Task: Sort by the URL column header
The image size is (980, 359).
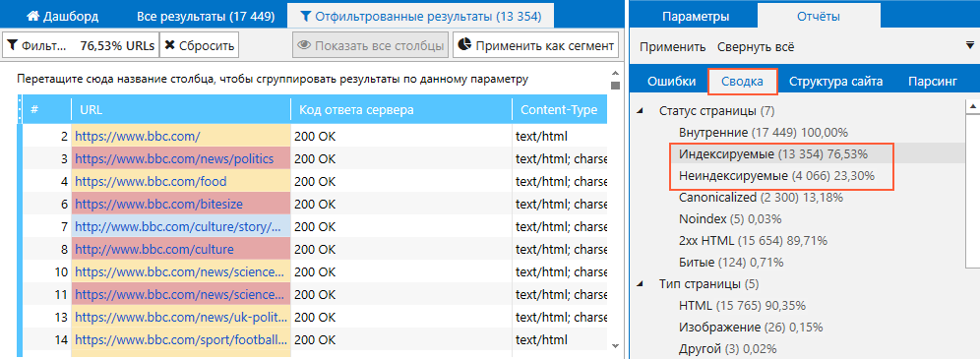Action: (x=181, y=110)
